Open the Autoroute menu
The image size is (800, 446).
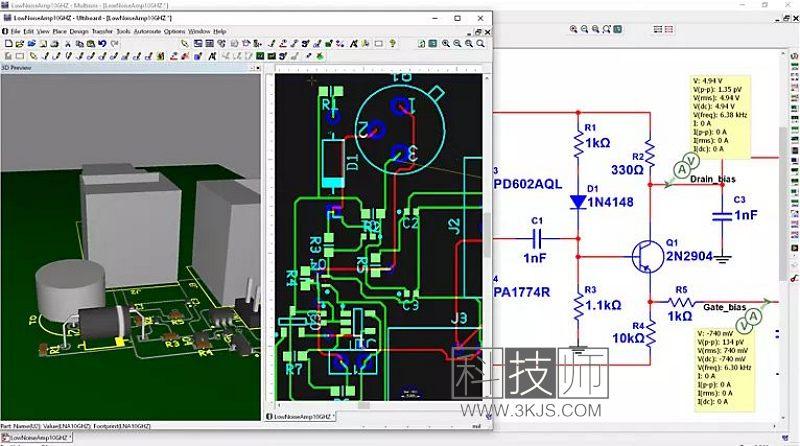point(147,32)
